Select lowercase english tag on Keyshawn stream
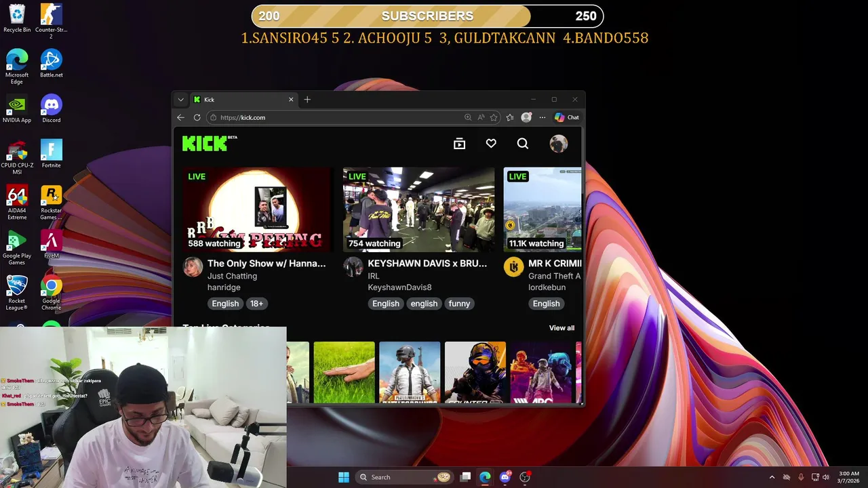Viewport: 868px width, 488px height. pyautogui.click(x=424, y=304)
